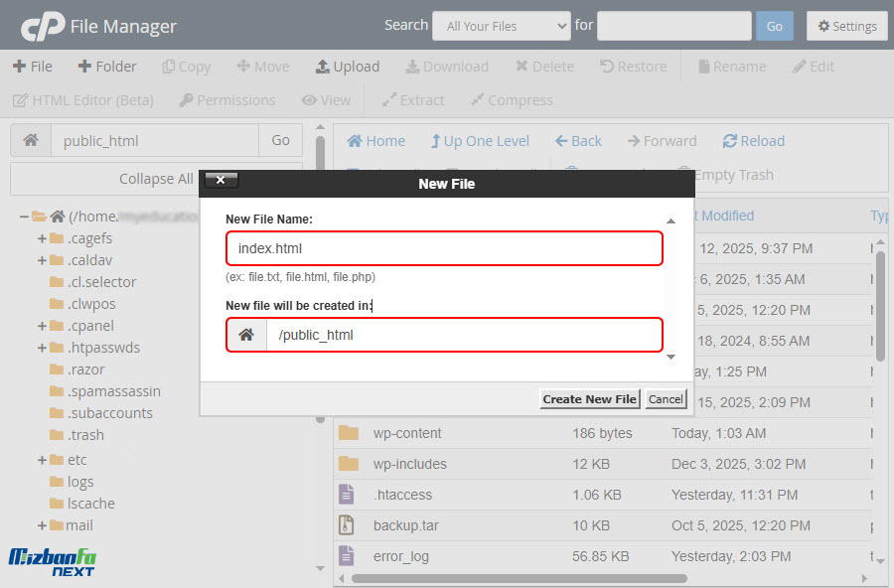Expand the mail folder in the tree

coord(43,525)
